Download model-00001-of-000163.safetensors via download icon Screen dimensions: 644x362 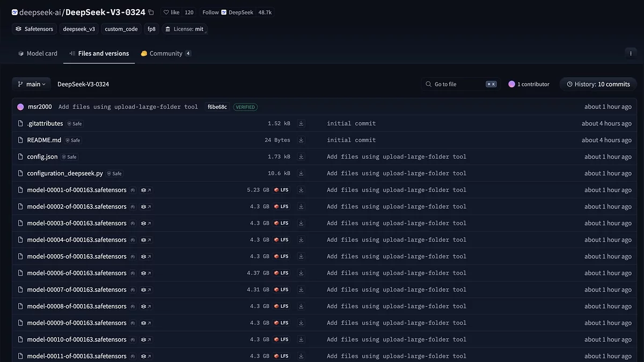click(x=301, y=190)
